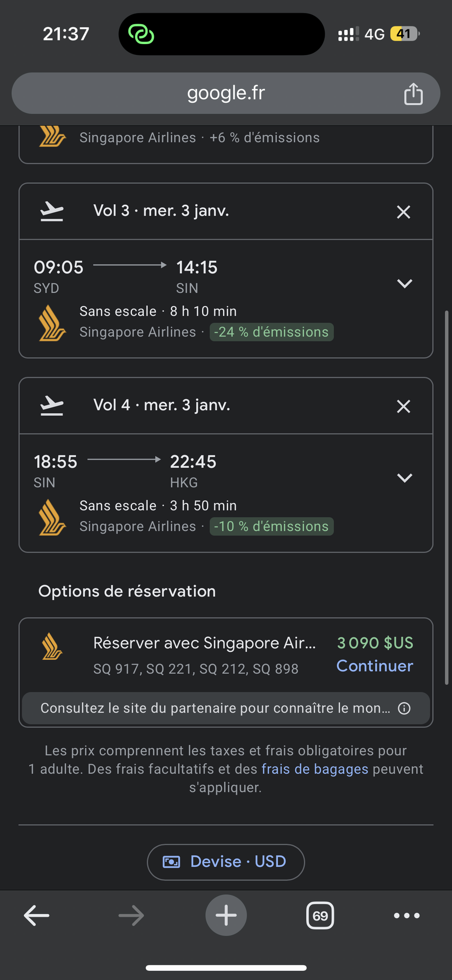
Task: Click the -24 % d'émissions badge
Action: 272,332
